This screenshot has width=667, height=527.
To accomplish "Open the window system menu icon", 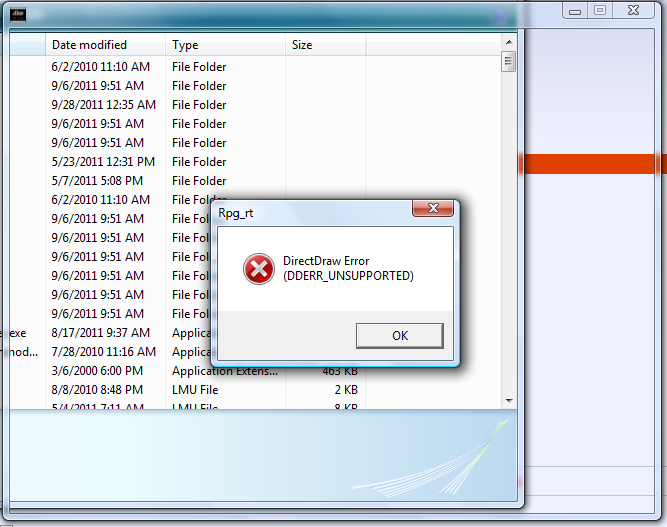I will pyautogui.click(x=18, y=15).
